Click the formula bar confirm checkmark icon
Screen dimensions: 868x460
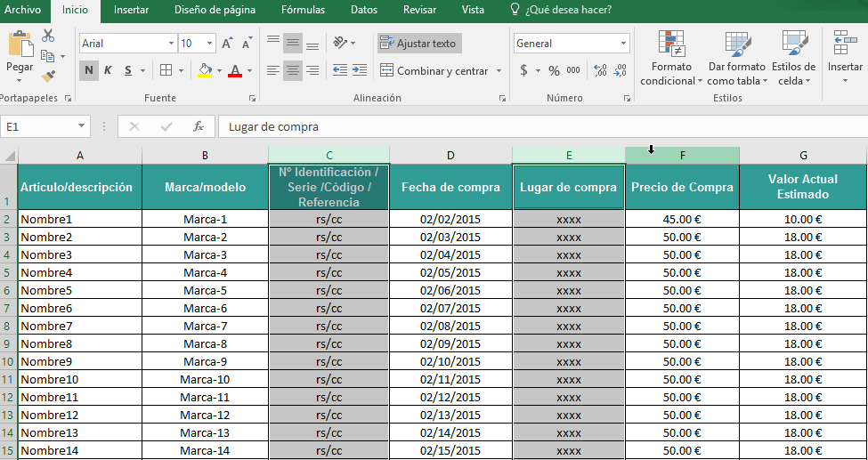tap(166, 126)
